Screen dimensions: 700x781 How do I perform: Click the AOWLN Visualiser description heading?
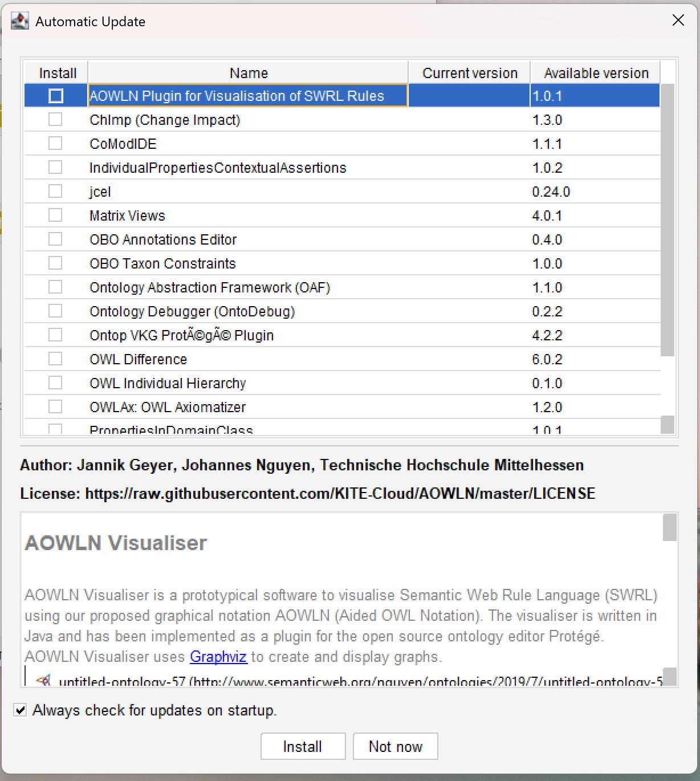(x=116, y=543)
